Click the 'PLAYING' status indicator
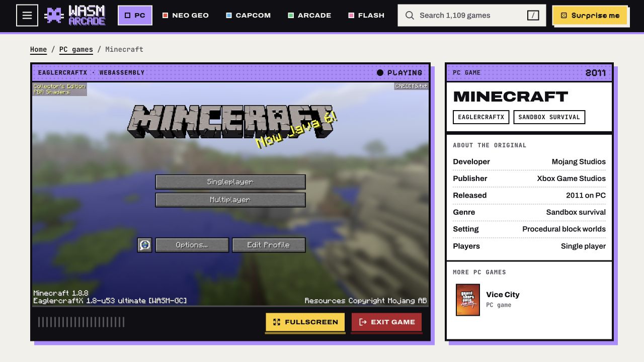 399,73
